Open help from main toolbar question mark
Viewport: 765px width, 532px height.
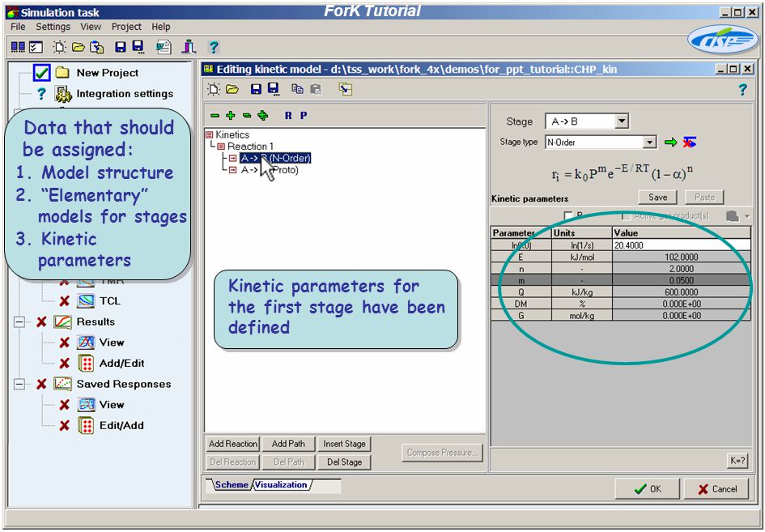214,47
